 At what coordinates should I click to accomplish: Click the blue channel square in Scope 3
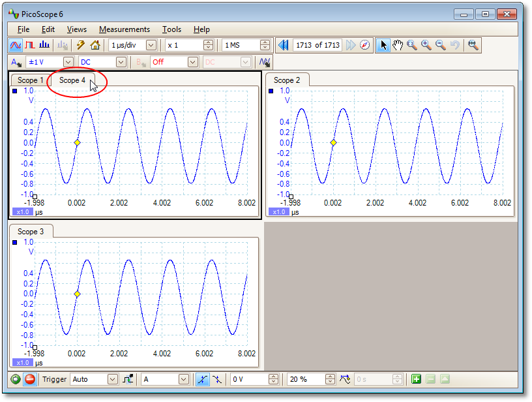pos(14,242)
